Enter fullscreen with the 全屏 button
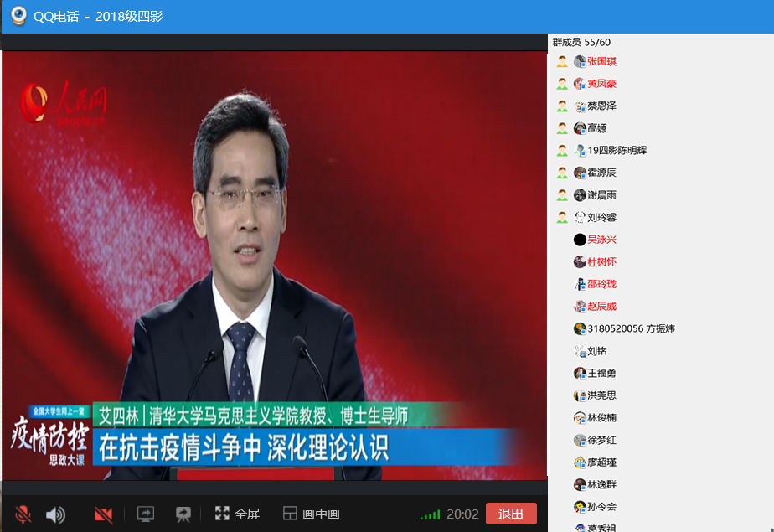This screenshot has height=532, width=774. point(237,514)
